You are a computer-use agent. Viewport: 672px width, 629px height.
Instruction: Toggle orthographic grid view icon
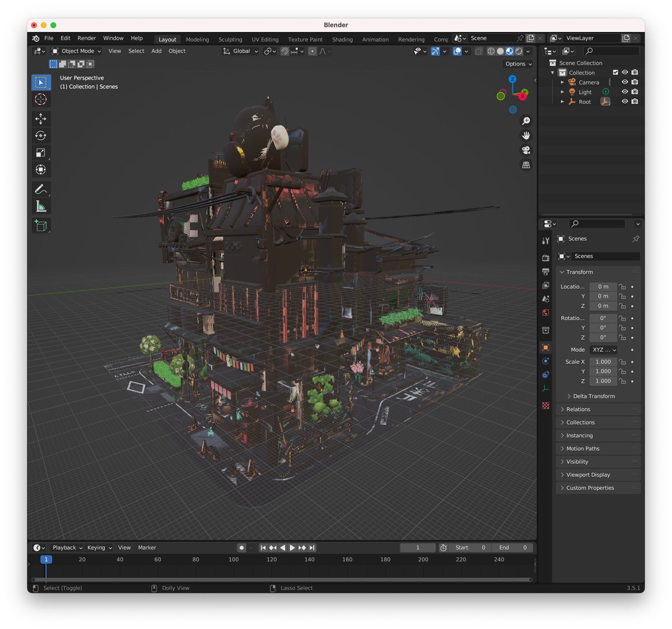pyautogui.click(x=526, y=165)
